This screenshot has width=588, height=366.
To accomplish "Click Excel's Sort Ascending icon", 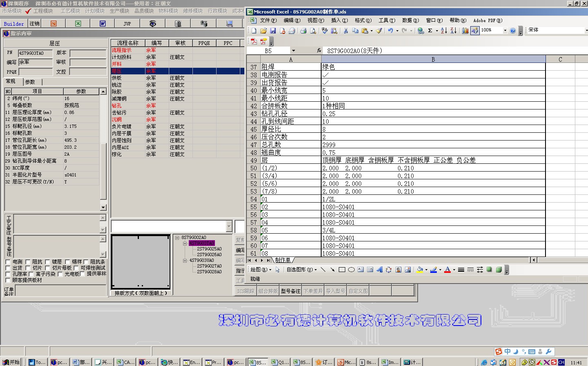I will coord(444,30).
